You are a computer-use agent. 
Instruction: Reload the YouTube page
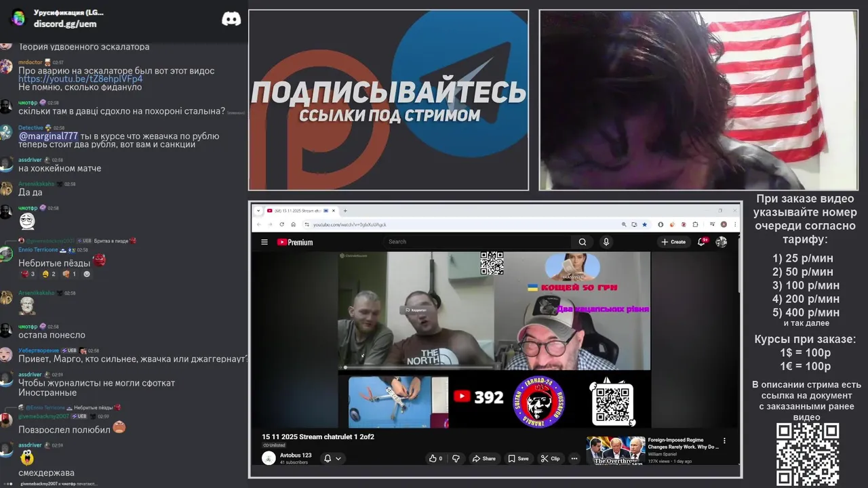[x=281, y=224]
